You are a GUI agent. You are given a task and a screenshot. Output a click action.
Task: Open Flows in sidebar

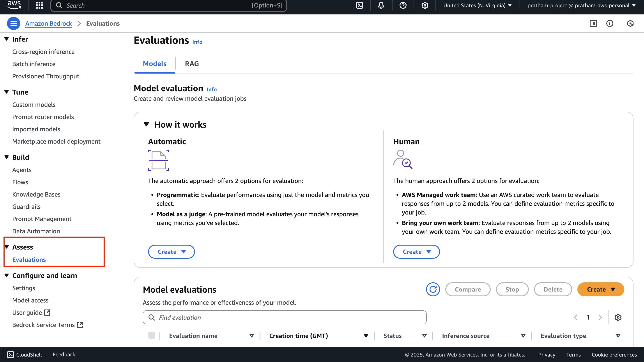click(20, 182)
